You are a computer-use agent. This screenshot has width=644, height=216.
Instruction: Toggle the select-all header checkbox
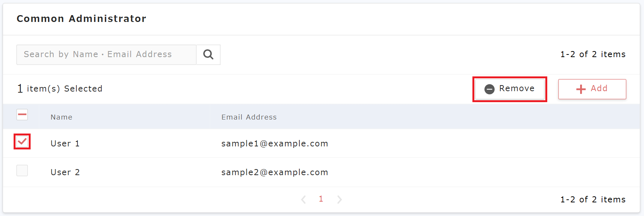pyautogui.click(x=22, y=115)
